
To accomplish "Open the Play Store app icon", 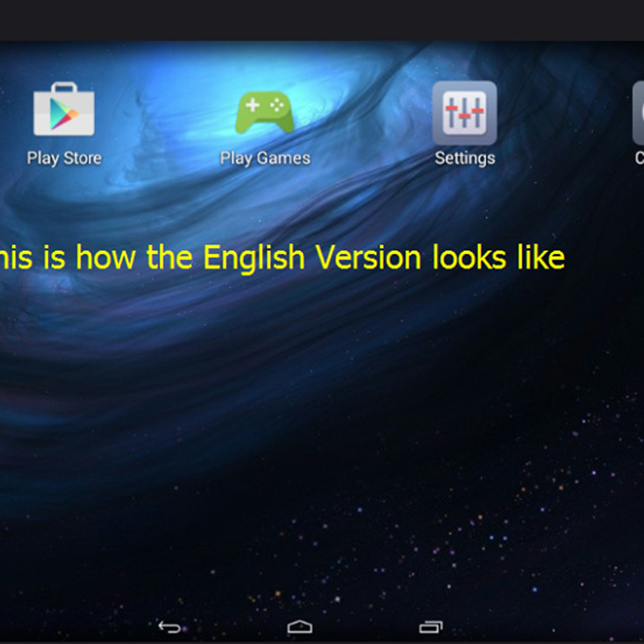I will 64,109.
